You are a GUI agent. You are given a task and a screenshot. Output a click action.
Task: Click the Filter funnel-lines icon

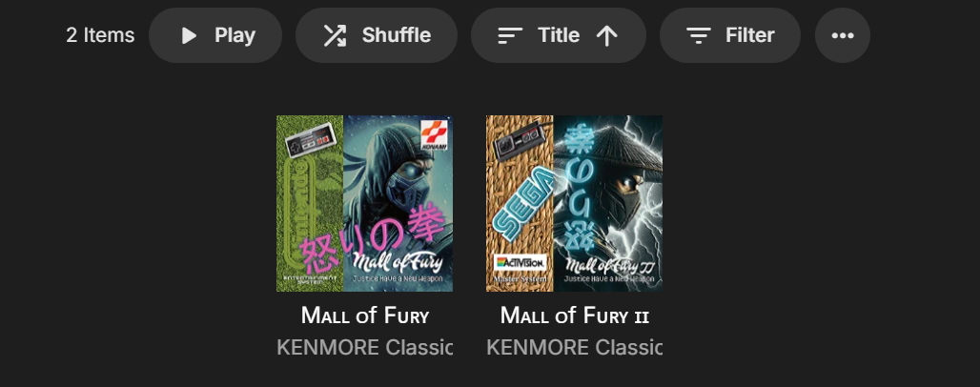click(699, 35)
